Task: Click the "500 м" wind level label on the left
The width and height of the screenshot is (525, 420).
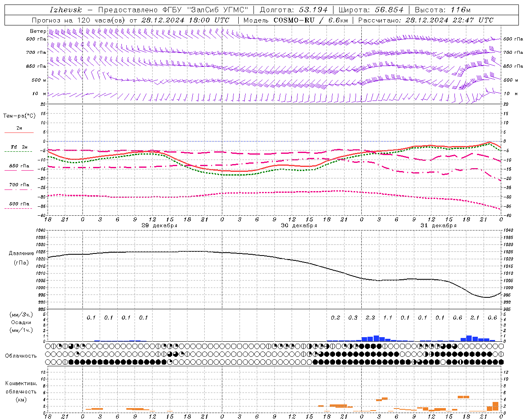Action: pos(39,80)
